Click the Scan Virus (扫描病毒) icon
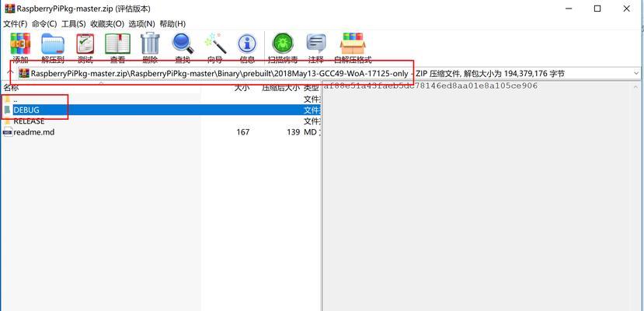The width and height of the screenshot is (644, 311). [283, 43]
